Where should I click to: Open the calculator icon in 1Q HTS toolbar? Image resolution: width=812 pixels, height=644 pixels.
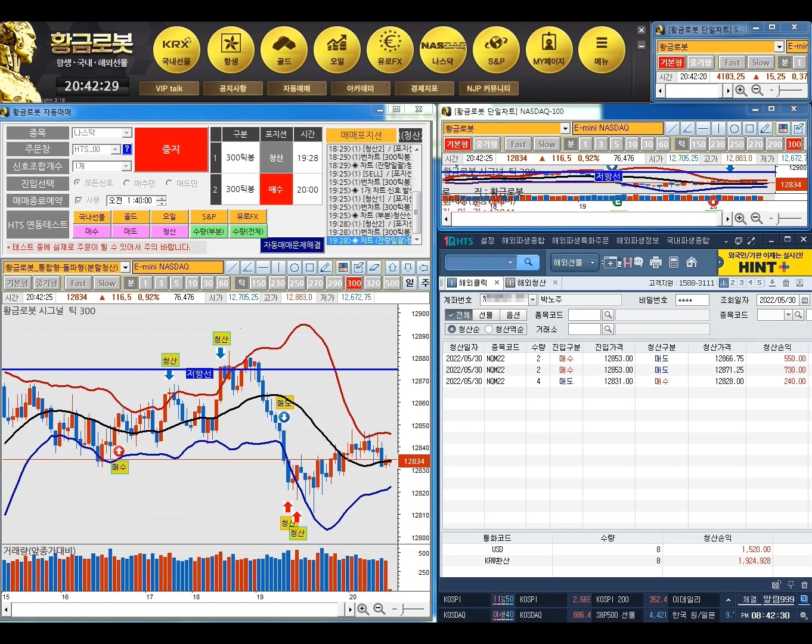coord(674,262)
